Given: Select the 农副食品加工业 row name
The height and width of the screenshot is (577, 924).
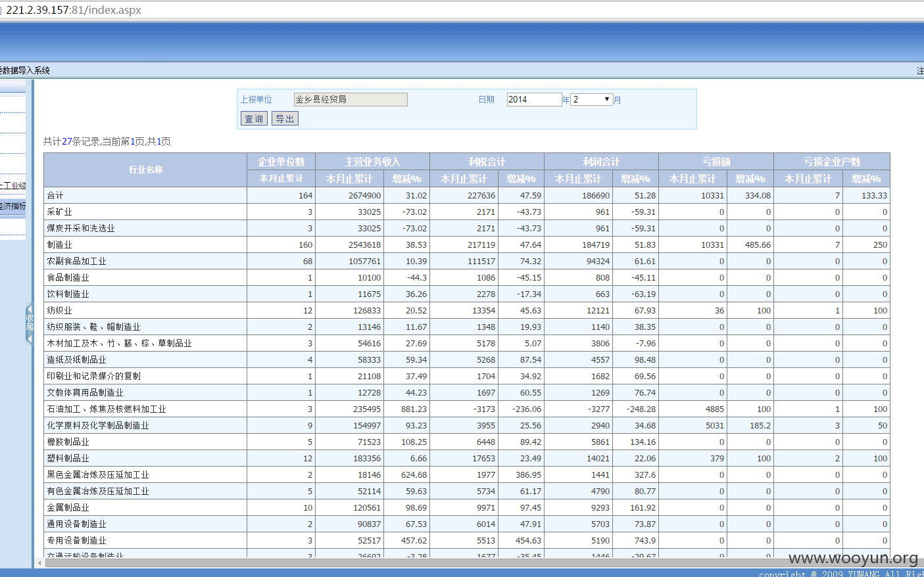Looking at the screenshot, I should pyautogui.click(x=76, y=261).
